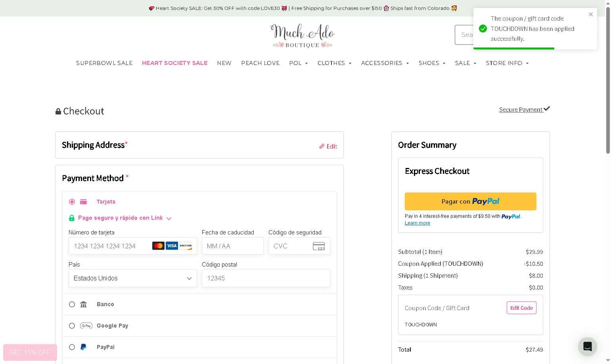The image size is (611, 364).
Task: Click the Secure Payment checkmark icon
Action: click(547, 109)
